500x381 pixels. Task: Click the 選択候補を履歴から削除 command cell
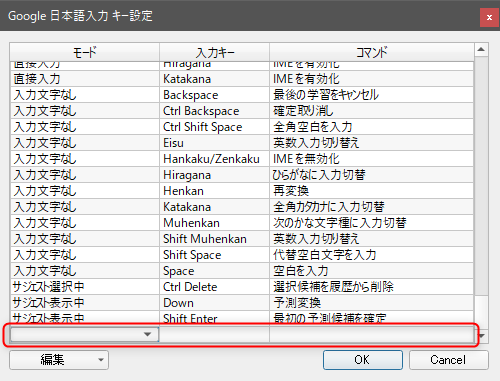(371, 287)
